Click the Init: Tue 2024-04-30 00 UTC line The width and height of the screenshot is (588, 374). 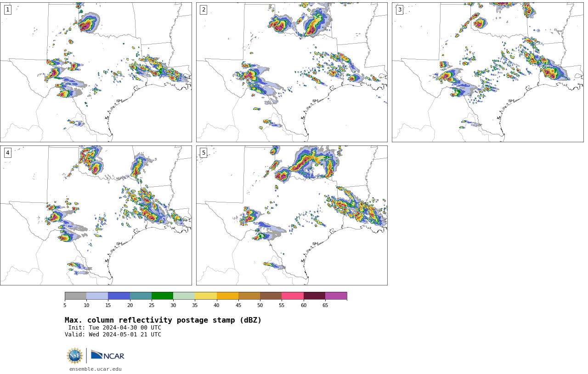coord(115,328)
